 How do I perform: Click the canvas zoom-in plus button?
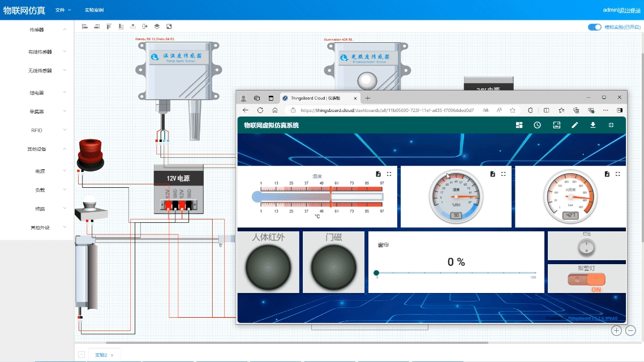(616, 330)
